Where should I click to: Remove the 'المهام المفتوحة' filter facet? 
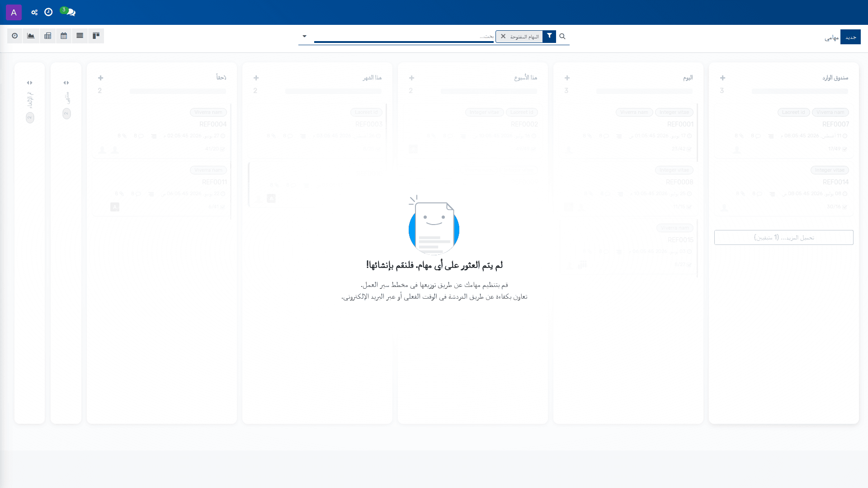pos(503,36)
